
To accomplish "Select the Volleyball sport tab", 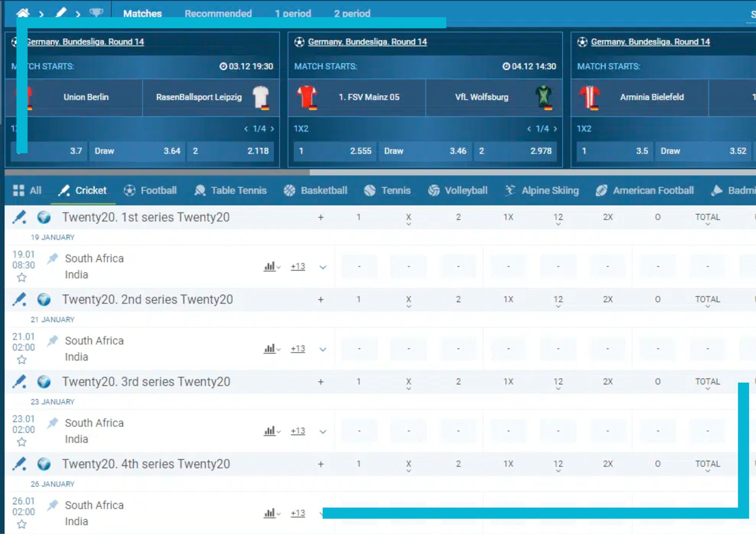I will pyautogui.click(x=458, y=190).
